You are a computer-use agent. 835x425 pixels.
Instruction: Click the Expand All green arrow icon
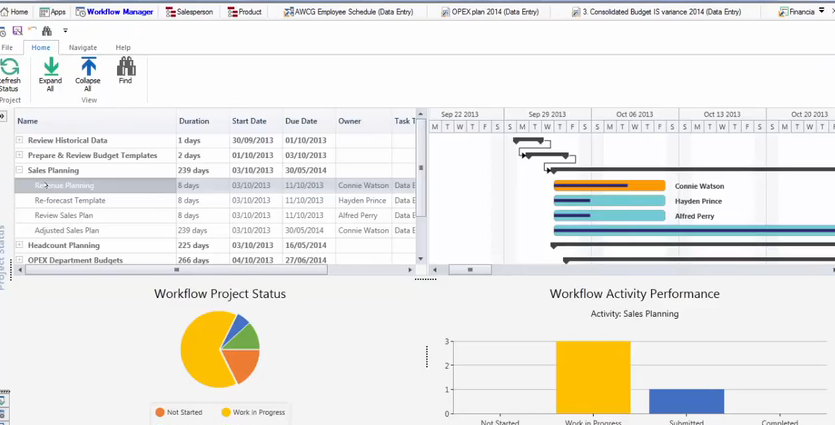pyautogui.click(x=51, y=67)
